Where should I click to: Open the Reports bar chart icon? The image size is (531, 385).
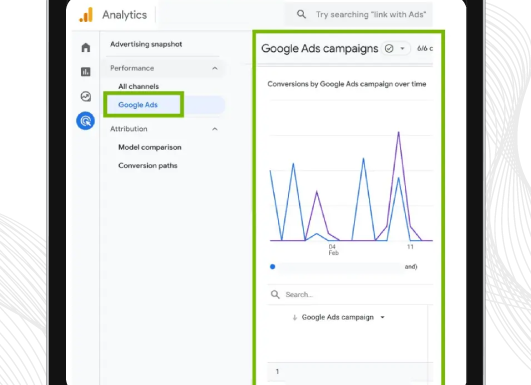pyautogui.click(x=86, y=72)
